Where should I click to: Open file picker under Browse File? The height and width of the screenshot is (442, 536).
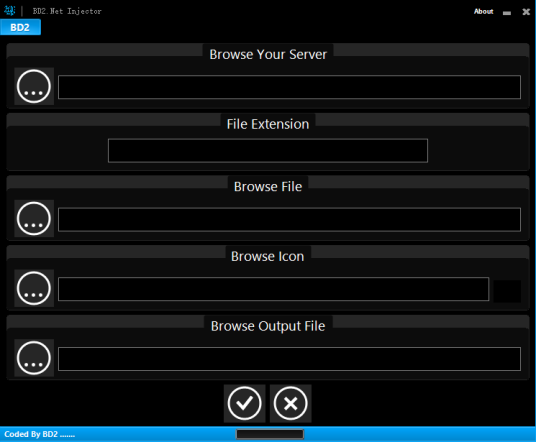click(x=34, y=218)
